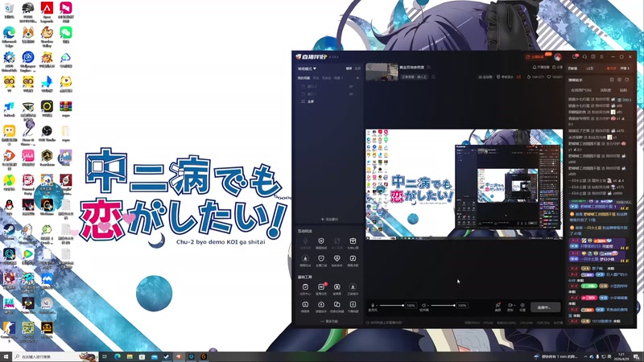Click the stream category tag pill
644x362 pixels.
[x=414, y=76]
